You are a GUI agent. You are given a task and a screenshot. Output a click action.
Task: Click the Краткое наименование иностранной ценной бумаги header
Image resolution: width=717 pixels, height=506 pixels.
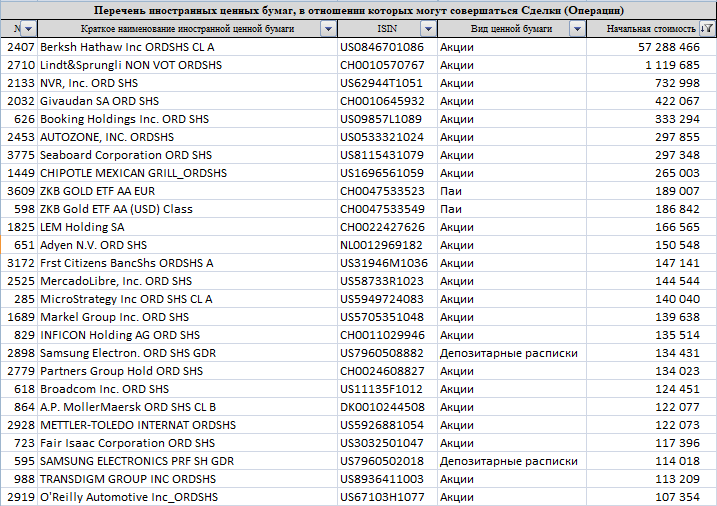[x=187, y=29]
